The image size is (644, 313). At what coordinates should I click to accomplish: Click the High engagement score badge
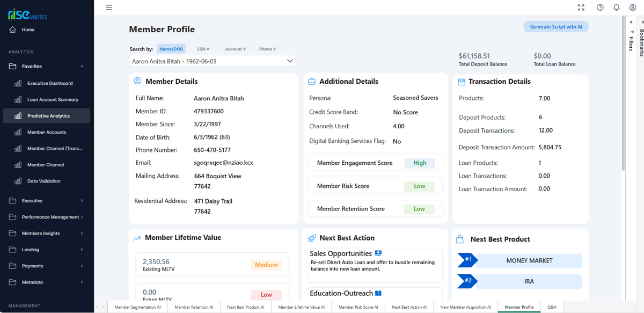click(420, 163)
